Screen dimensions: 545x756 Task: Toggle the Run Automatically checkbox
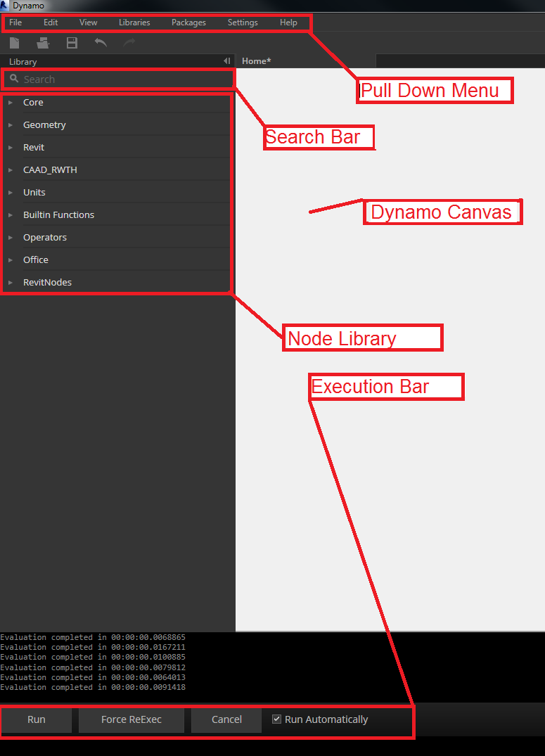pos(276,719)
